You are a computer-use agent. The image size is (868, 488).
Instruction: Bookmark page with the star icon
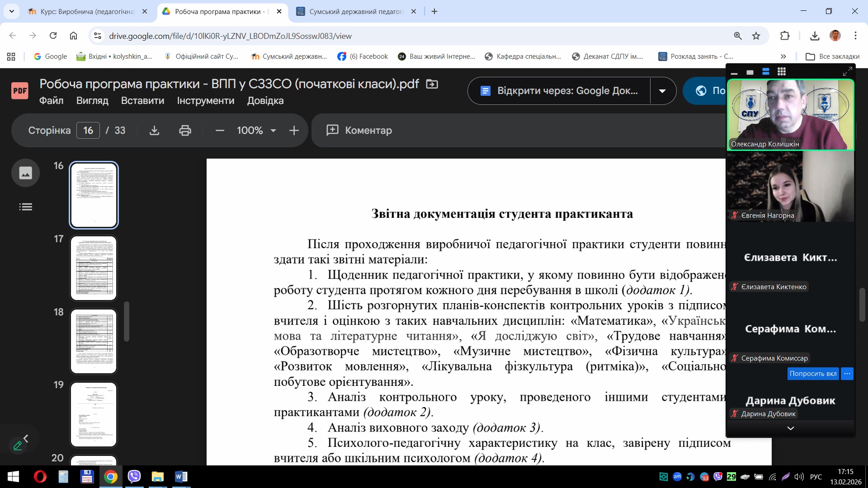point(756,36)
